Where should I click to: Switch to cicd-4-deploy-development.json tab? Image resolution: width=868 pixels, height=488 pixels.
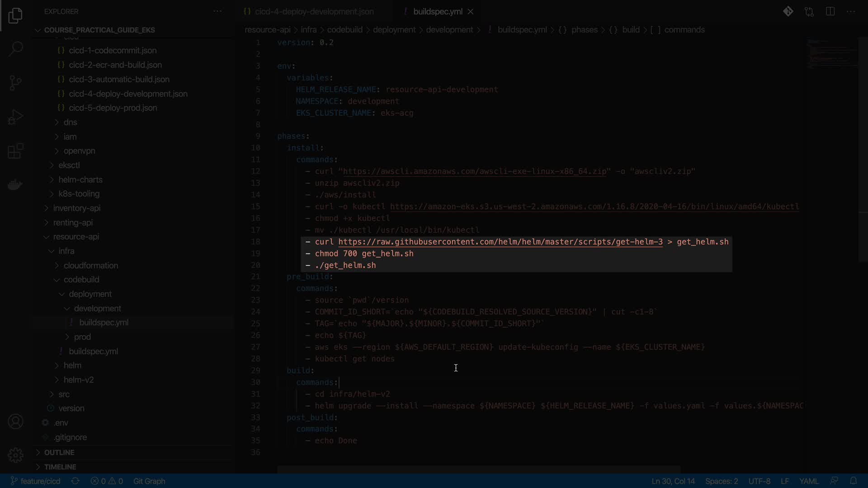(x=314, y=12)
